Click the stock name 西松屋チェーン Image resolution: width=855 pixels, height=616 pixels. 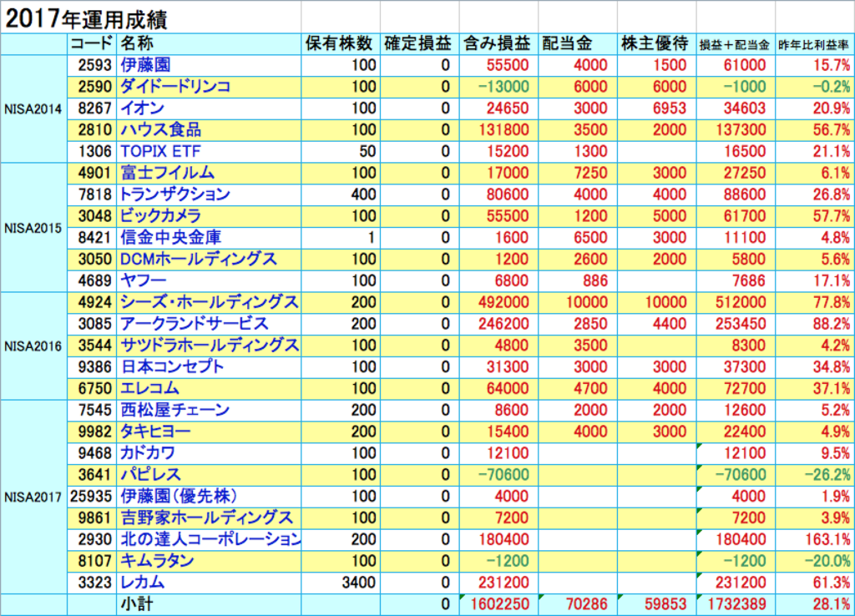[x=175, y=410]
